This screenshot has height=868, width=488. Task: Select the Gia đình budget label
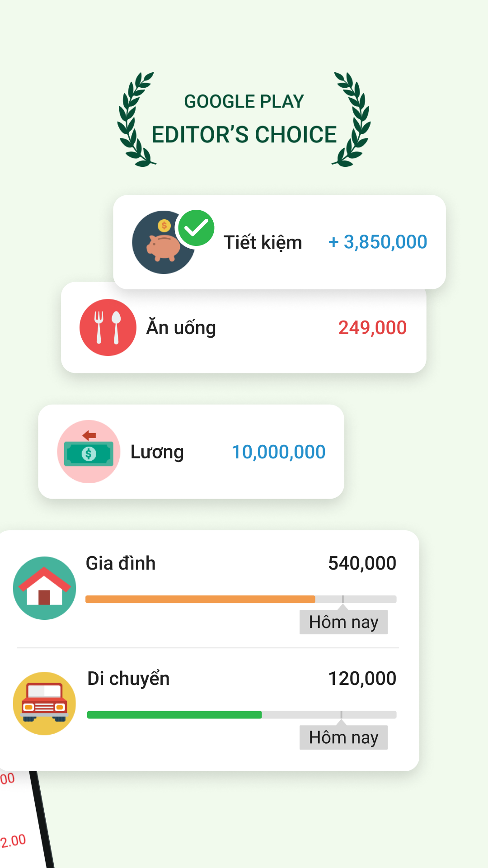121,563
